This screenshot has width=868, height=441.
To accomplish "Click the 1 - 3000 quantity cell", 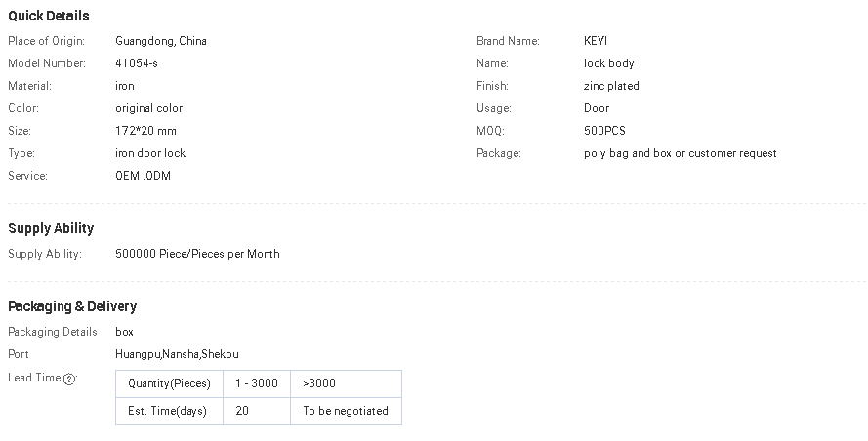I will (x=255, y=383).
